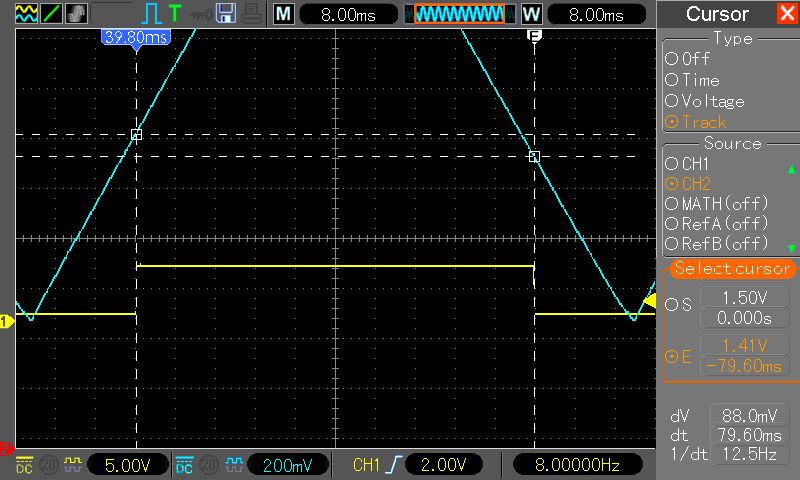Click the waveform window overview thumbnail
Image resolution: width=800 pixels, height=480 pixels.
click(460, 14)
